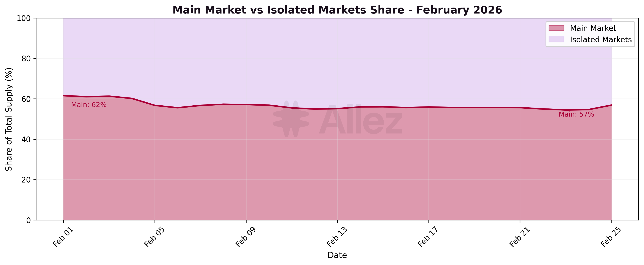Click the 'Main: 57%' annotation
The height and width of the screenshot is (265, 644).
point(576,114)
